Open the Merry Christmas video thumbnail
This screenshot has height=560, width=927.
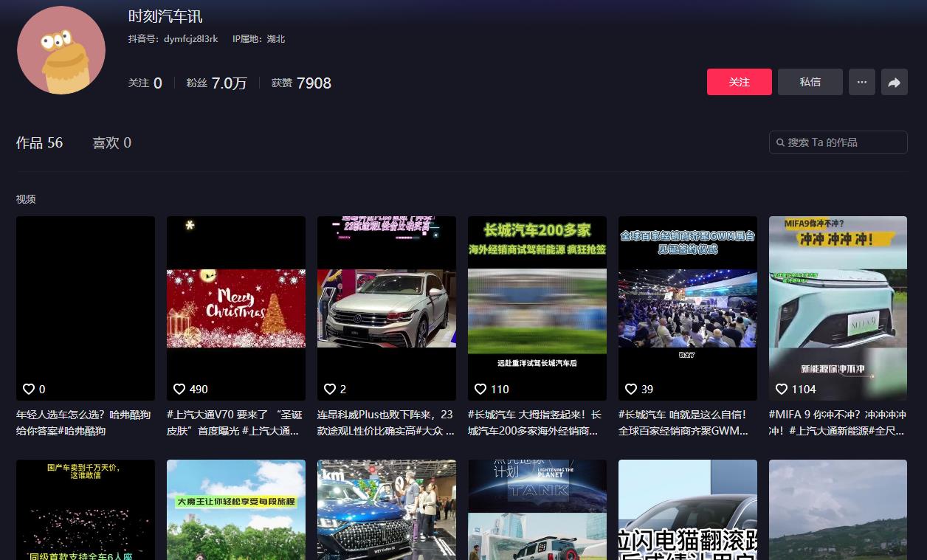[236, 308]
